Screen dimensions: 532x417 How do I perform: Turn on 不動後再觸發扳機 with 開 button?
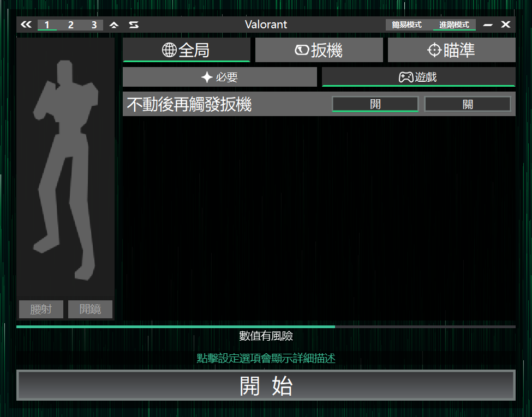(375, 104)
